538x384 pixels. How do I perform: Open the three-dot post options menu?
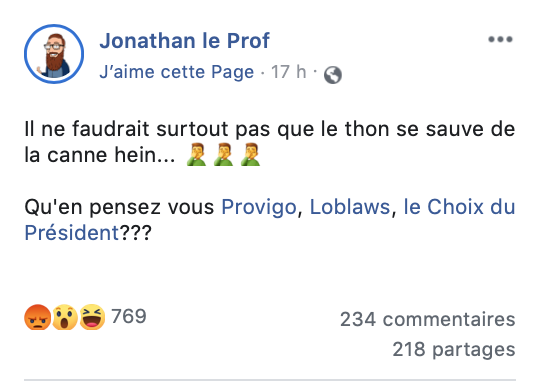500,39
